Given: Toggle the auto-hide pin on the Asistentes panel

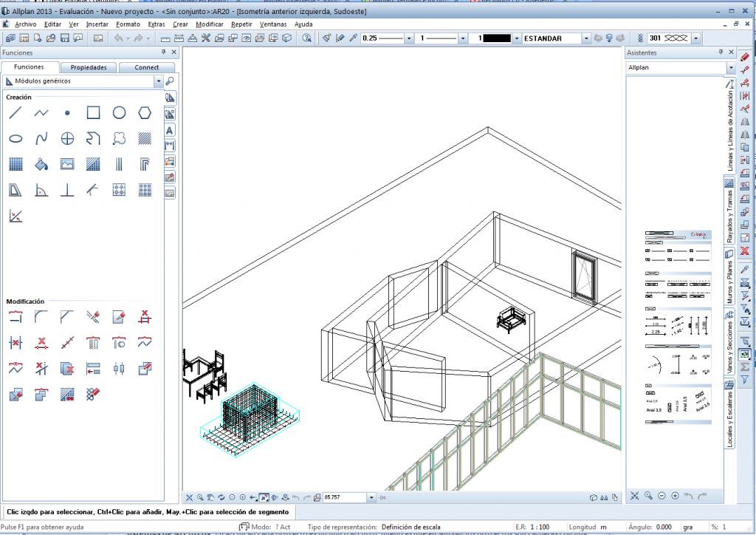Looking at the screenshot, I should click(721, 52).
